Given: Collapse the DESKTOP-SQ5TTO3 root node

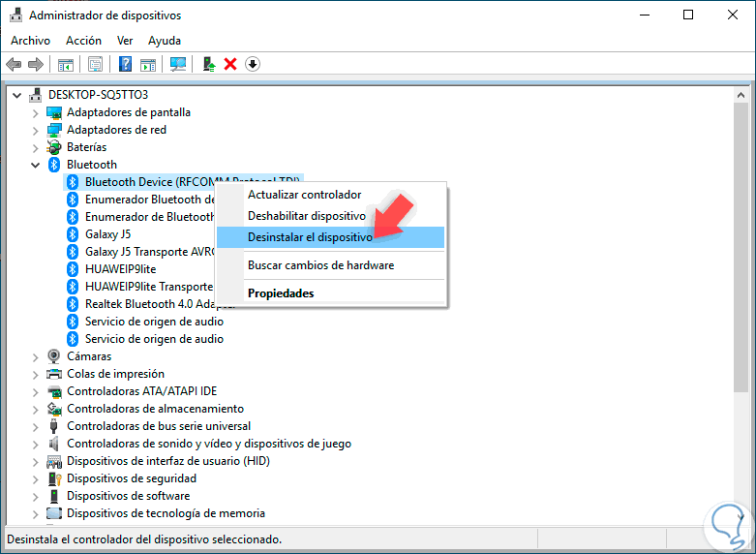Looking at the screenshot, I should coord(16,95).
